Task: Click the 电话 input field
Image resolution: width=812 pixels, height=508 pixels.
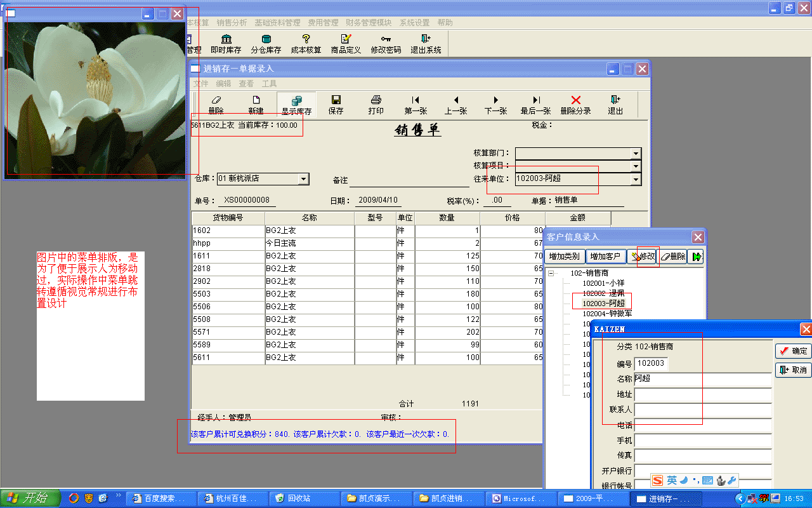Action: pyautogui.click(x=703, y=425)
